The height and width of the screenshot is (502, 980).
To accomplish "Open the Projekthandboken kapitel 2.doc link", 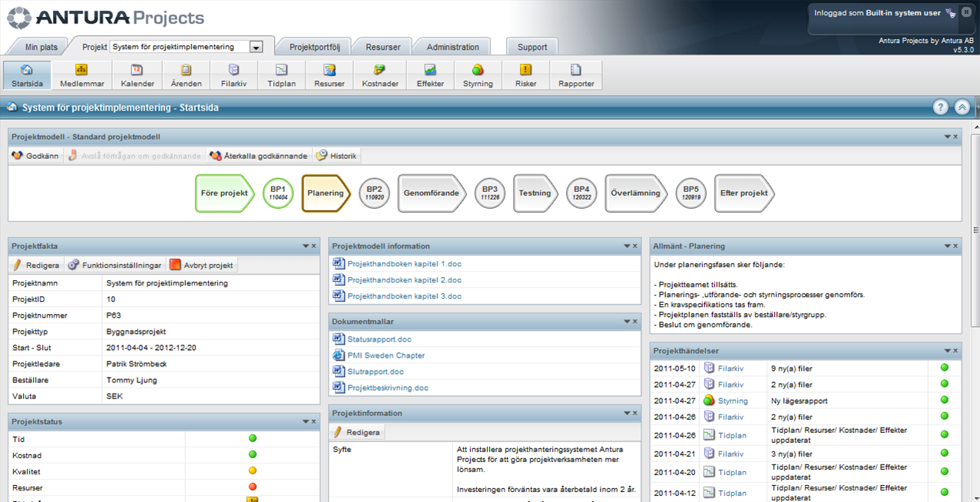I will [405, 280].
